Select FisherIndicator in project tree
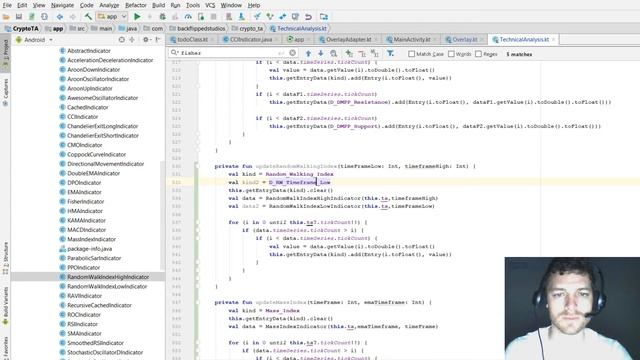640x360 pixels. pos(85,201)
